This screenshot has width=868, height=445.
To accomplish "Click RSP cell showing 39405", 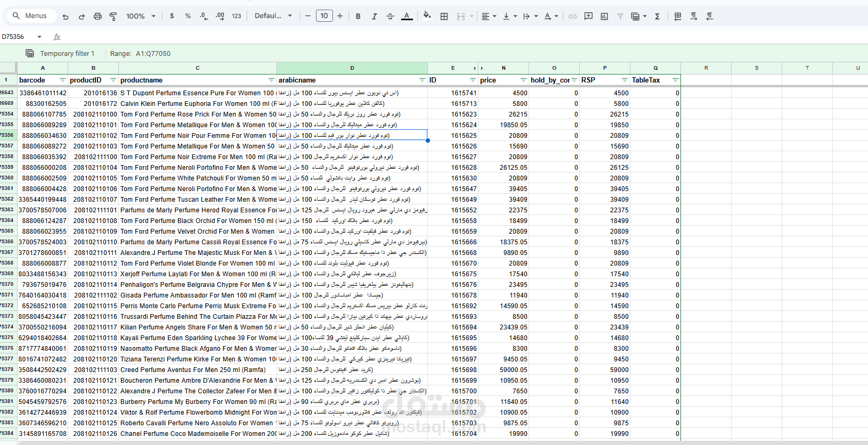I will 605,188.
